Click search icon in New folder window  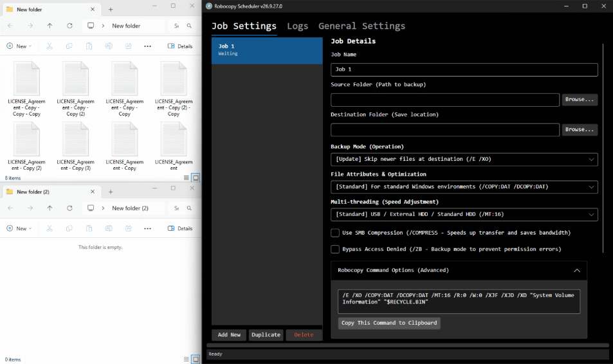189,26
